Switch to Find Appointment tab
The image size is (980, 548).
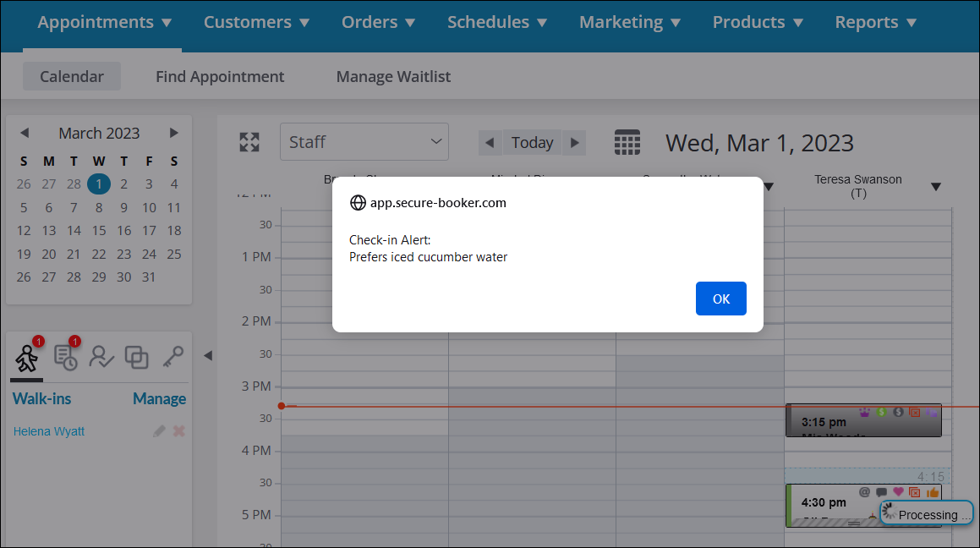tap(220, 76)
